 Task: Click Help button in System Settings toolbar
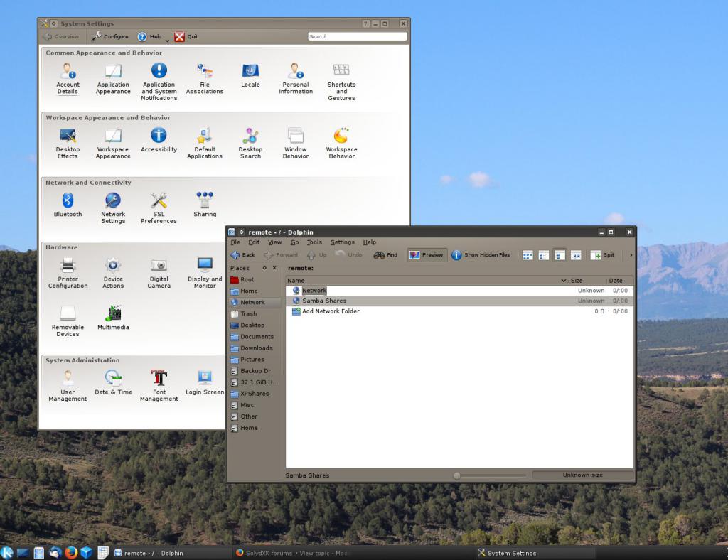[150, 36]
